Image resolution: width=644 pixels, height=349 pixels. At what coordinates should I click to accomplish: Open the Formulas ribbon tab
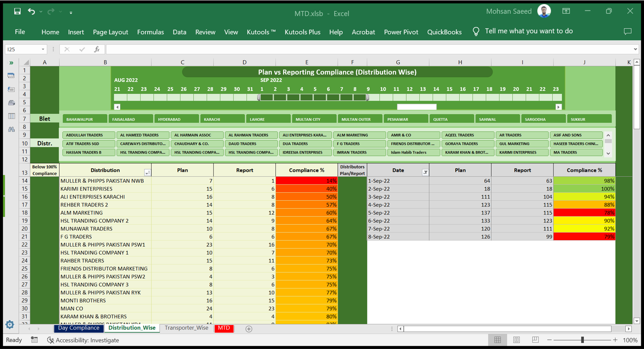point(150,32)
